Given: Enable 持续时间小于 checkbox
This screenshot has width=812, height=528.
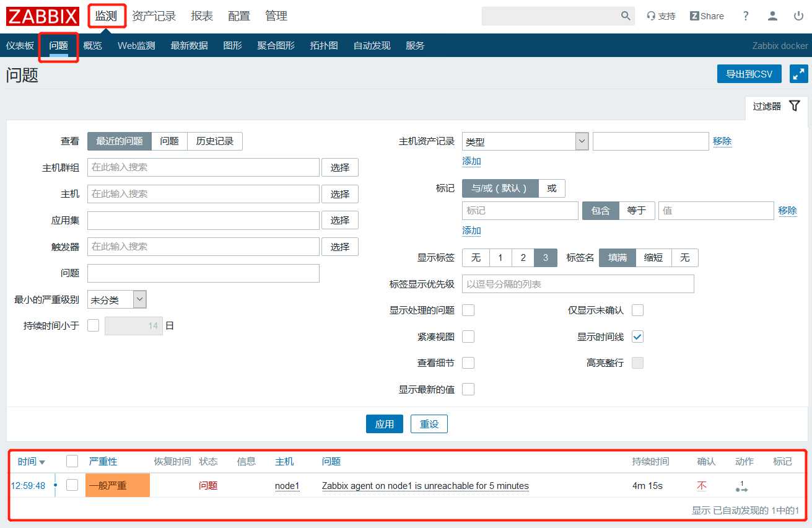Looking at the screenshot, I should point(93,325).
